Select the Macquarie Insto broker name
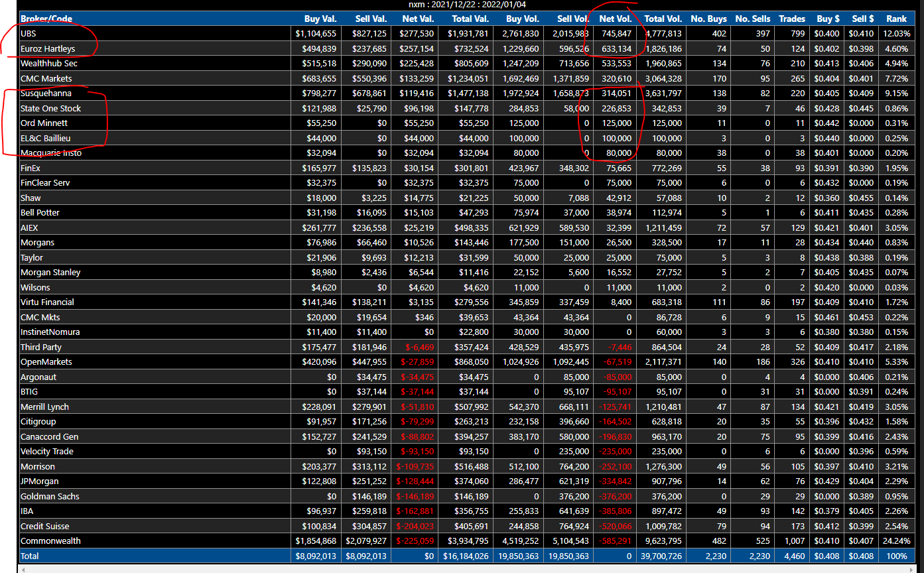The width and height of the screenshot is (924, 573). click(x=51, y=153)
